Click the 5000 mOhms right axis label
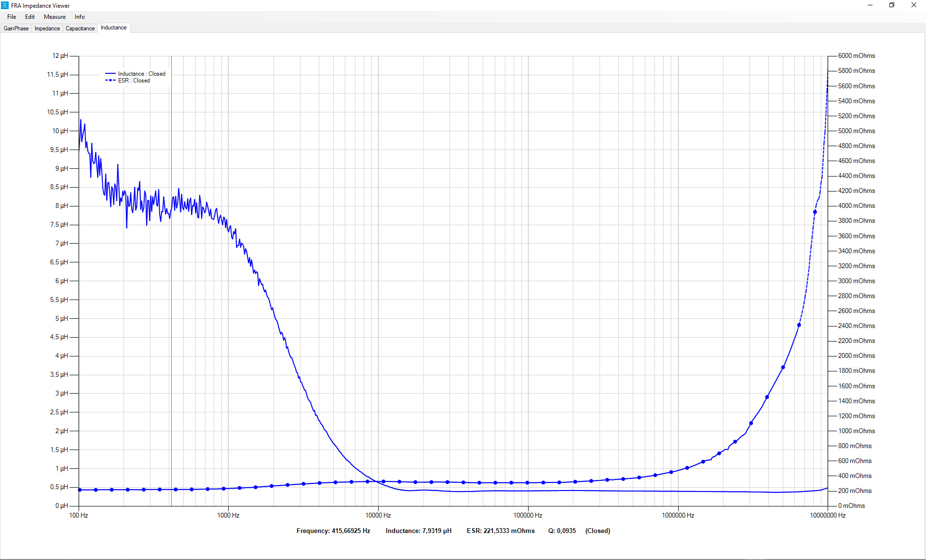This screenshot has width=926, height=560. tap(857, 131)
